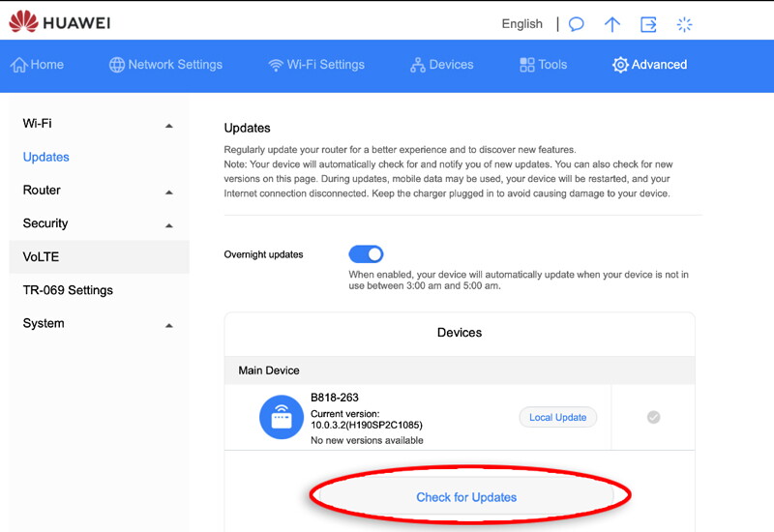Click the blue router icon for B818-263
This screenshot has height=532, width=774.
point(282,417)
